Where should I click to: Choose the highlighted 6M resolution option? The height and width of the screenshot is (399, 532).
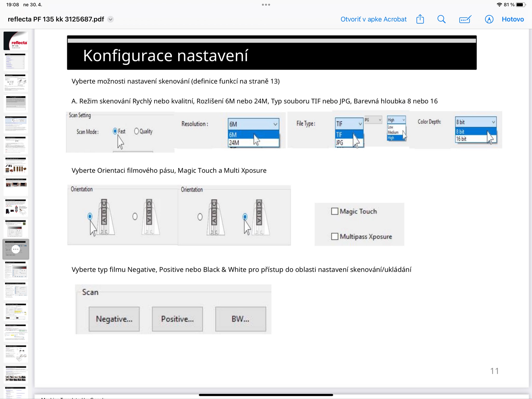(253, 135)
